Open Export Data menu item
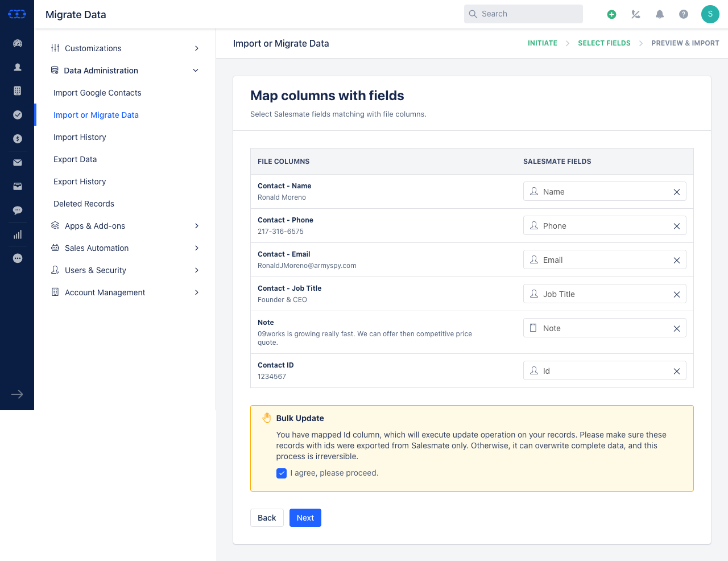 tap(75, 159)
